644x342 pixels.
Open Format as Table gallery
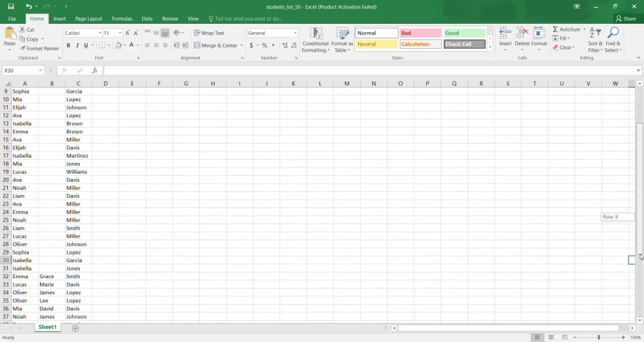click(x=342, y=40)
